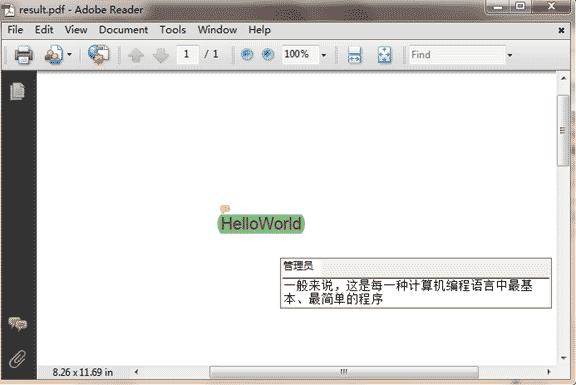This screenshot has height=385, width=576.
Task: Click the globe web conference icon
Action: [98, 55]
